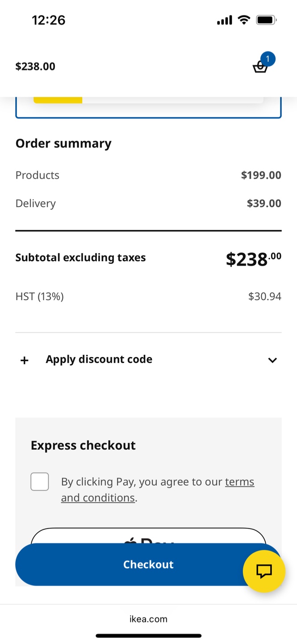Viewport: 297px width, 644px height.
Task: Expand the Apply discount code section
Action: [x=148, y=360]
